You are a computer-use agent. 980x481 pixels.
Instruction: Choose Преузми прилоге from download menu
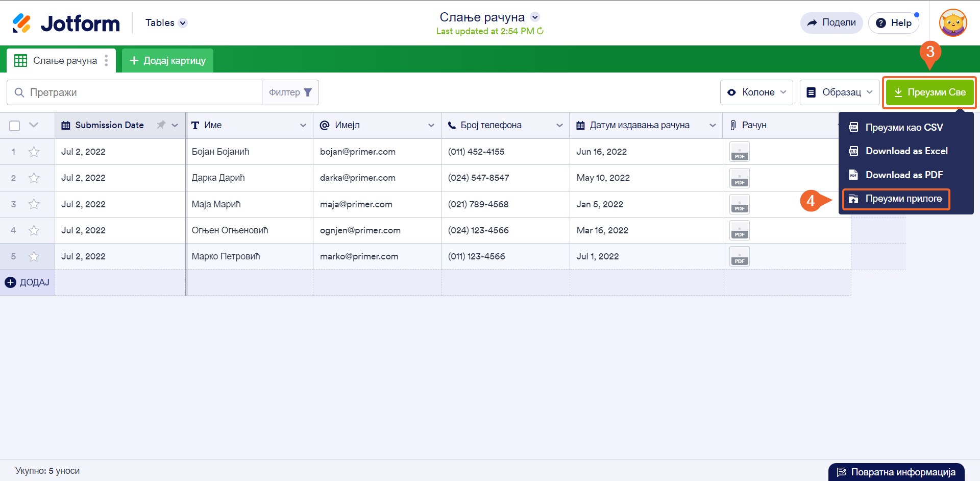[x=902, y=199]
